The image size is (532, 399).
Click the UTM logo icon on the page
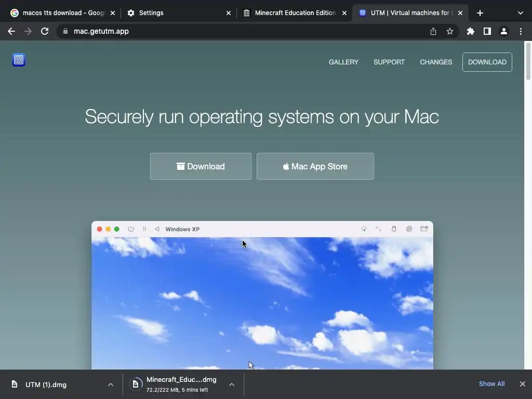[x=19, y=60]
